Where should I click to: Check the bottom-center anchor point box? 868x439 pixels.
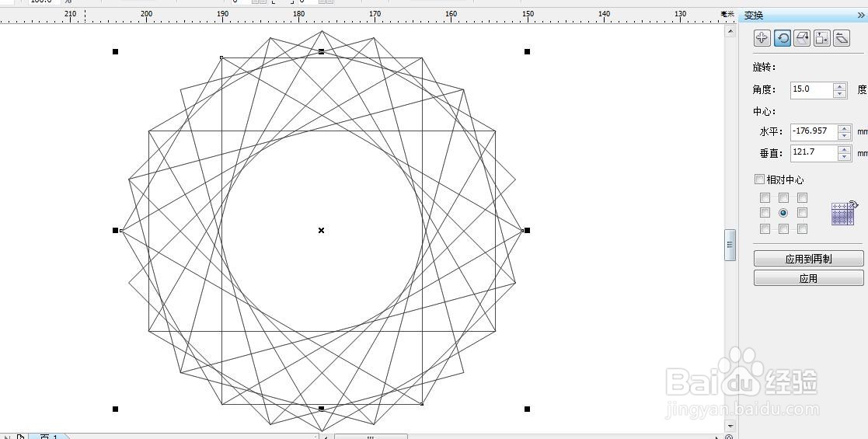click(783, 228)
